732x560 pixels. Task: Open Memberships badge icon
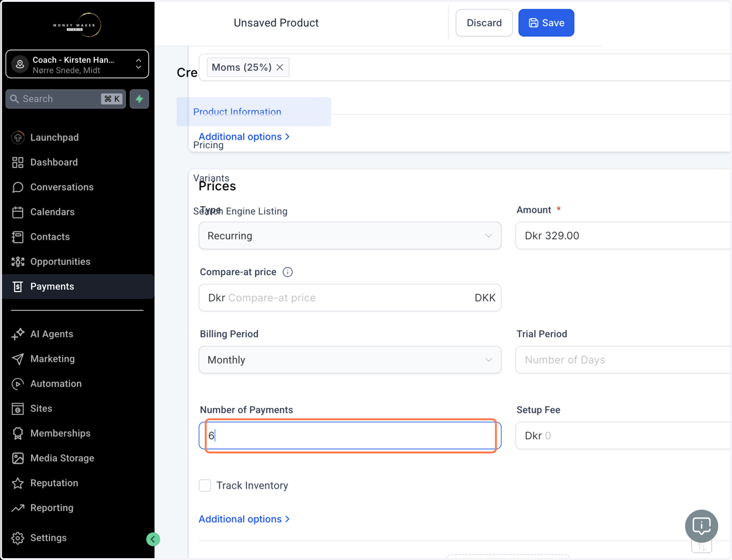coord(18,433)
